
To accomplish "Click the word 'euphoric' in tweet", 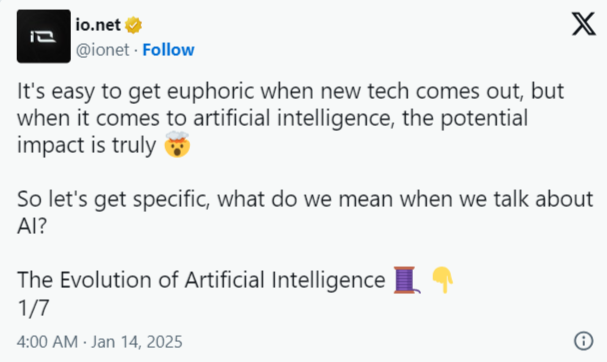I will click(211, 93).
